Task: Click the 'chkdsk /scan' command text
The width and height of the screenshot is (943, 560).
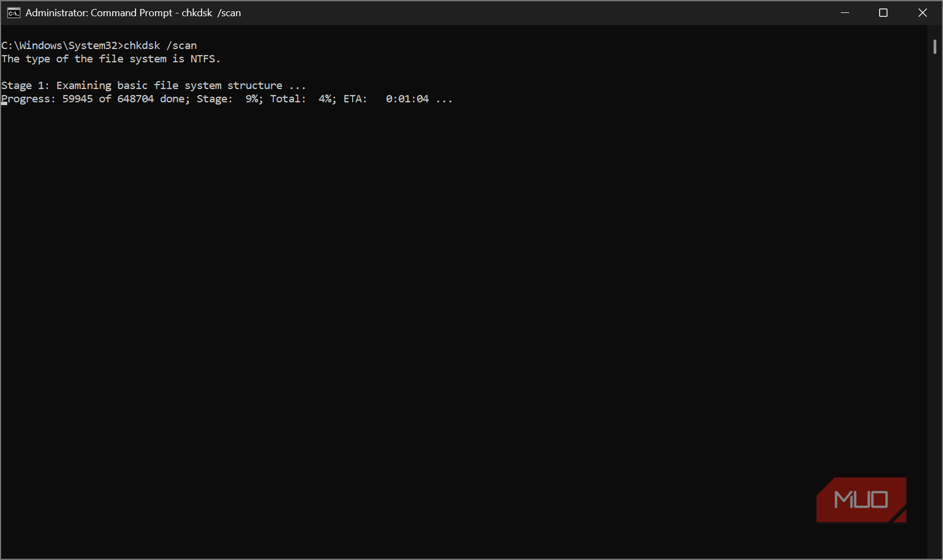Action: 160,45
